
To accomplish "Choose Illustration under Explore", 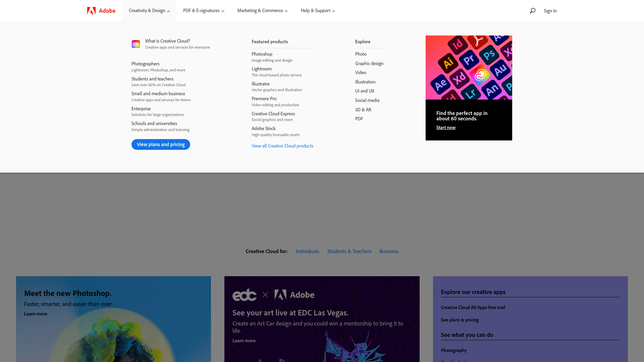I will coord(365,82).
